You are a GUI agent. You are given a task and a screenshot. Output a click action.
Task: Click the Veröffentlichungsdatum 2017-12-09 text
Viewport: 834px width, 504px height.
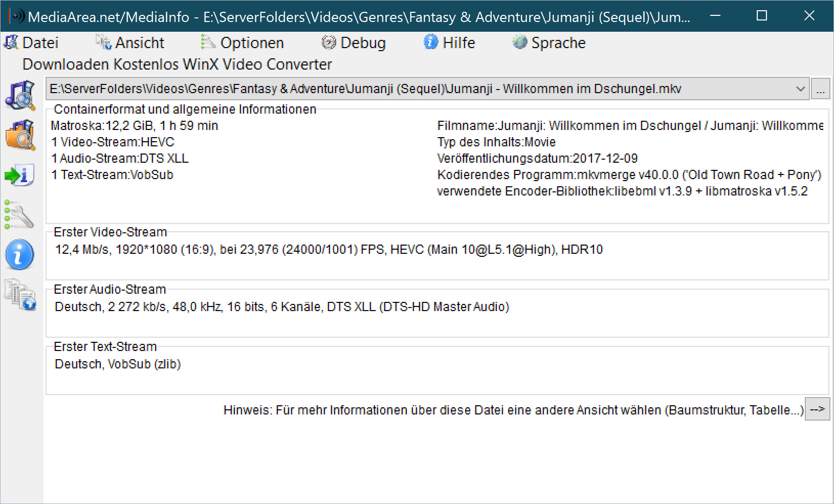click(x=537, y=159)
